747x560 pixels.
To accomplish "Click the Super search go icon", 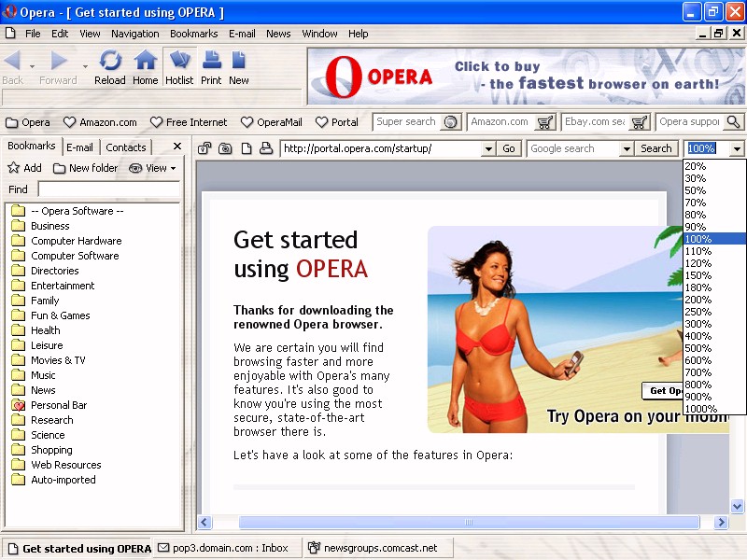I will [x=450, y=122].
